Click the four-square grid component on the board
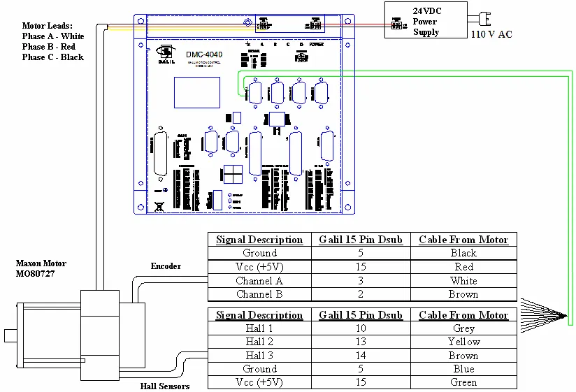 (233, 174)
